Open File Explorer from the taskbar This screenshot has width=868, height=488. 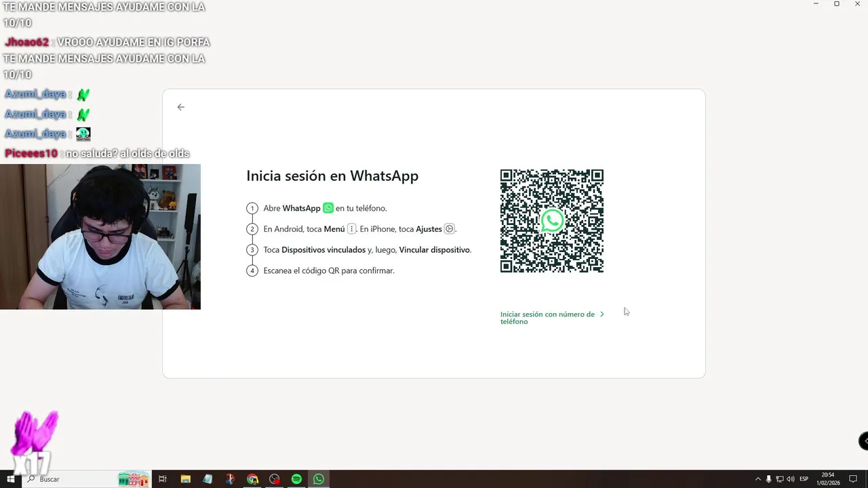[x=186, y=479]
